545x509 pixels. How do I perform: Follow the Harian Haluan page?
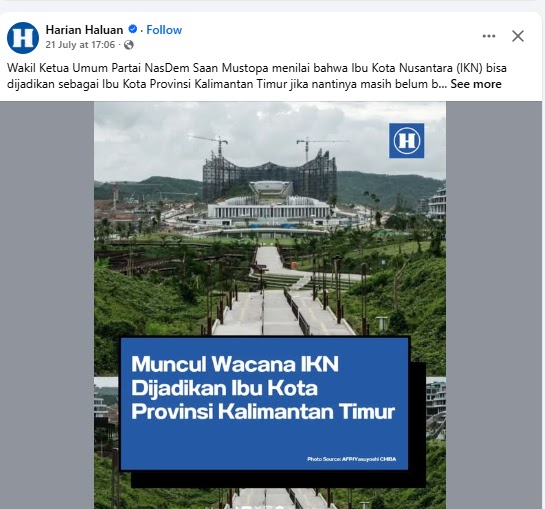click(x=164, y=30)
